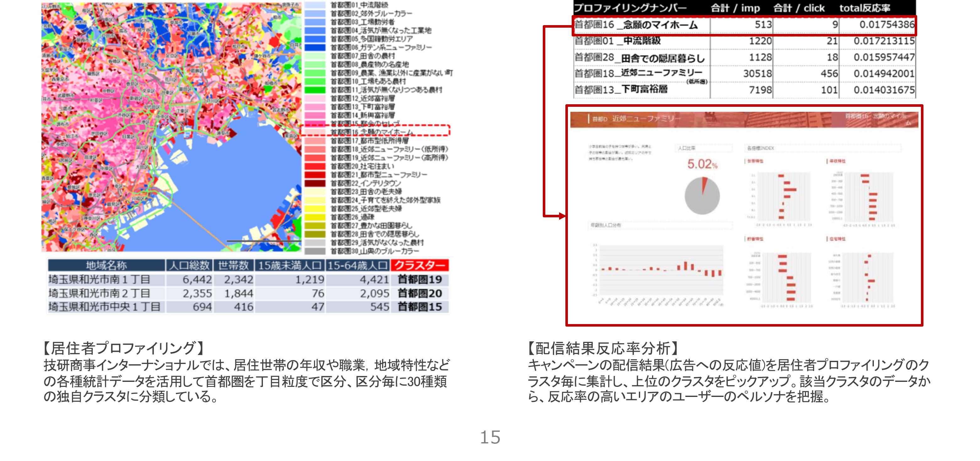The height and width of the screenshot is (461, 980).
Task: Click the 5.02% population ratio value
Action: point(702,164)
